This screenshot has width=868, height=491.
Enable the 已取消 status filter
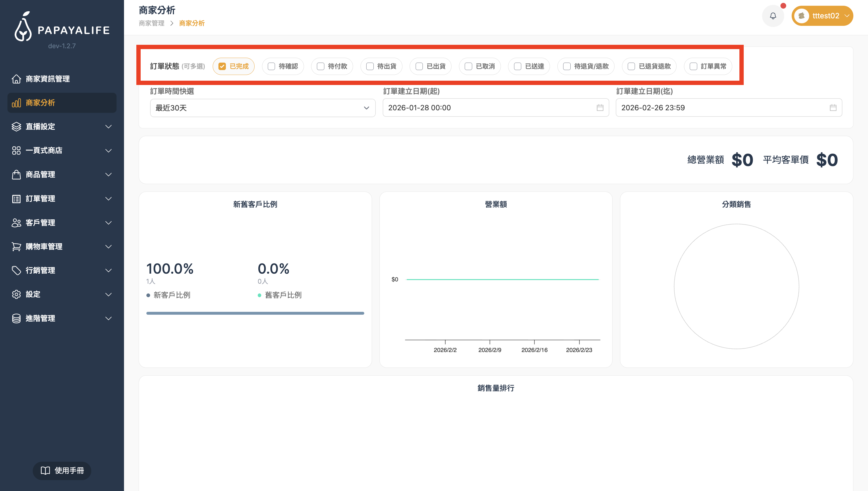[x=468, y=66]
